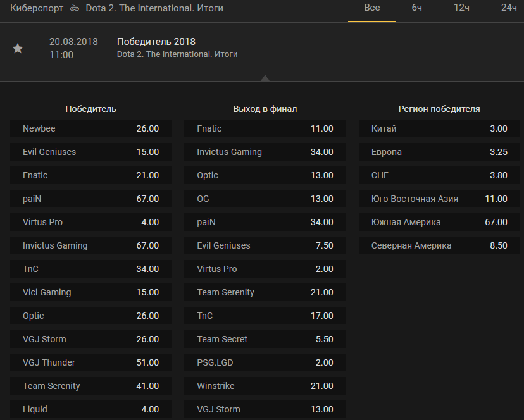Select Virtus Pro reaching final at 2.00
524x420 pixels.
265,269
